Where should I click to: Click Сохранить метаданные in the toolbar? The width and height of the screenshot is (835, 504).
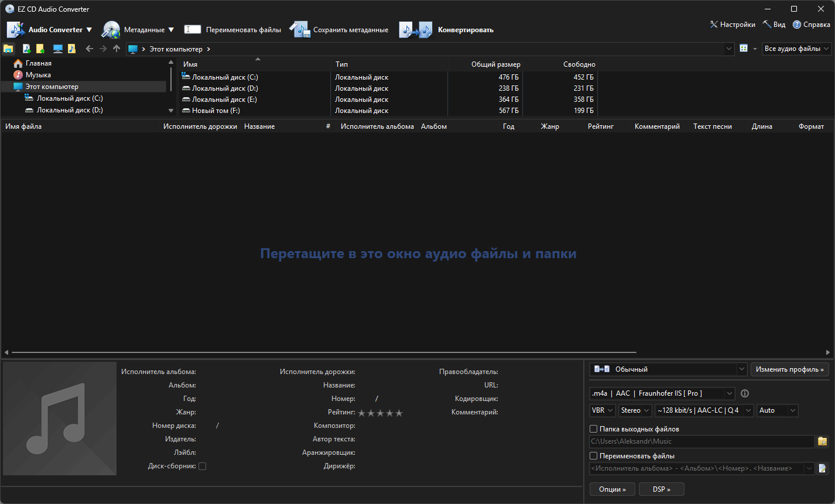pos(339,29)
